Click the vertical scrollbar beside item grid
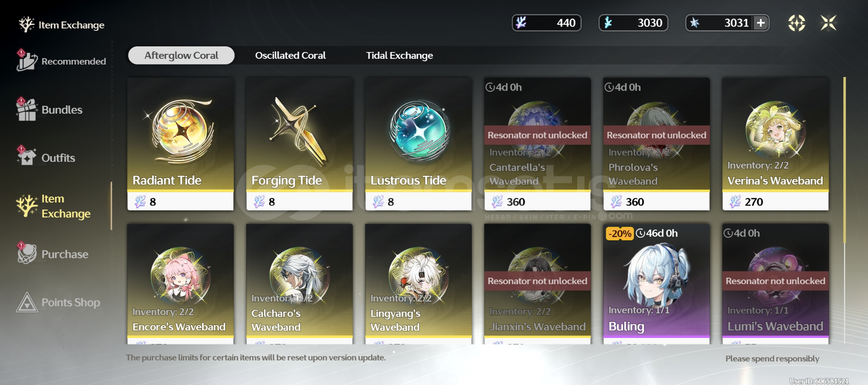Image resolution: width=868 pixels, height=385 pixels. 844,160
